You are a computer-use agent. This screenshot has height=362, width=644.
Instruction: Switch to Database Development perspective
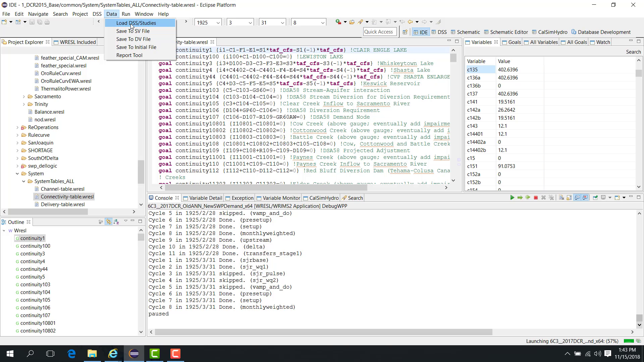pos(601,32)
